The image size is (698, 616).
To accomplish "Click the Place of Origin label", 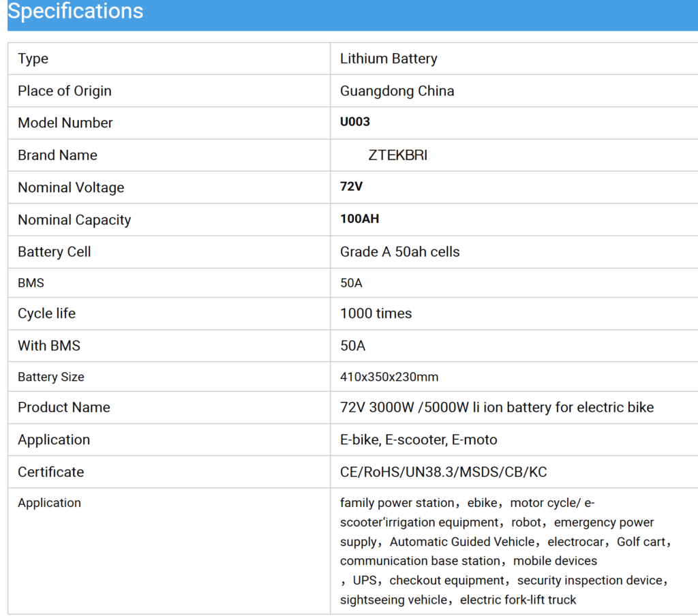I will pos(65,91).
